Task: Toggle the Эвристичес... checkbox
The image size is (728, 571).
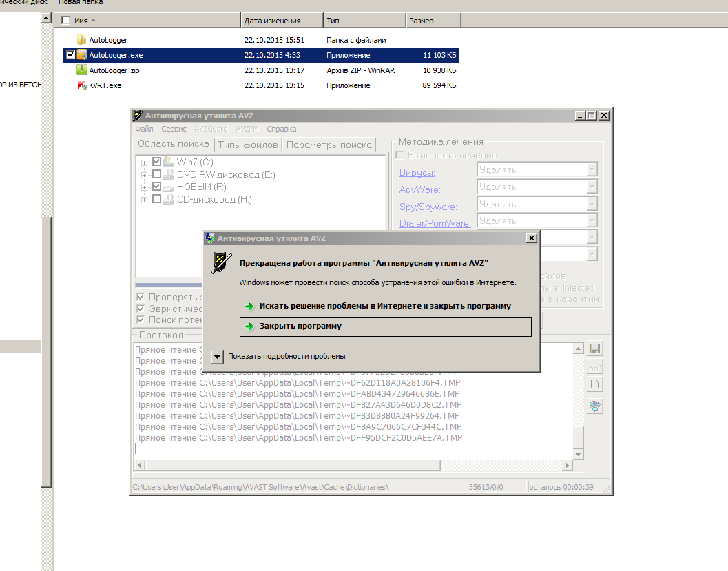Action: pyautogui.click(x=141, y=309)
